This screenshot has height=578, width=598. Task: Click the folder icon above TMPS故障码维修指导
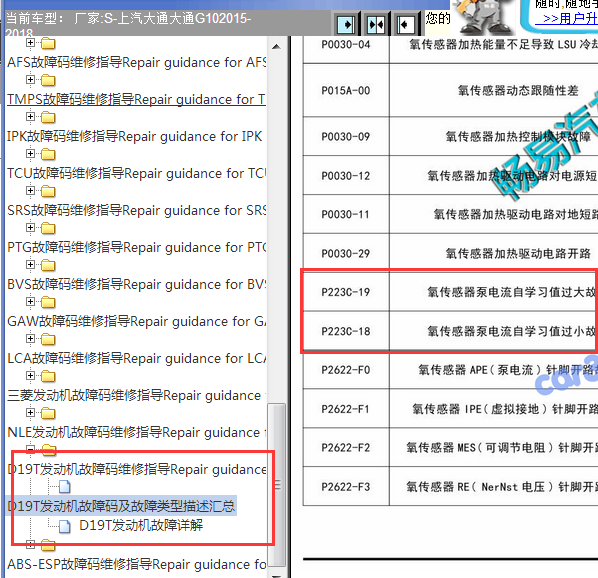click(x=48, y=80)
